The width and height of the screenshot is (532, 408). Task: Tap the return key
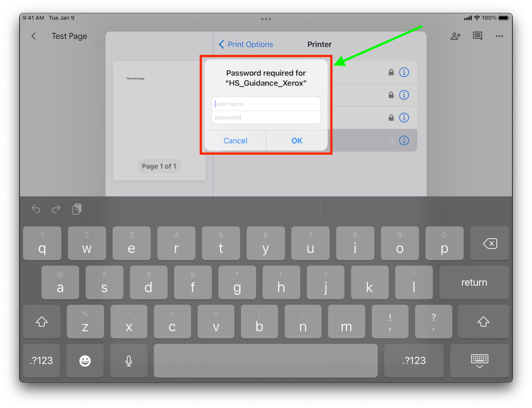[474, 282]
